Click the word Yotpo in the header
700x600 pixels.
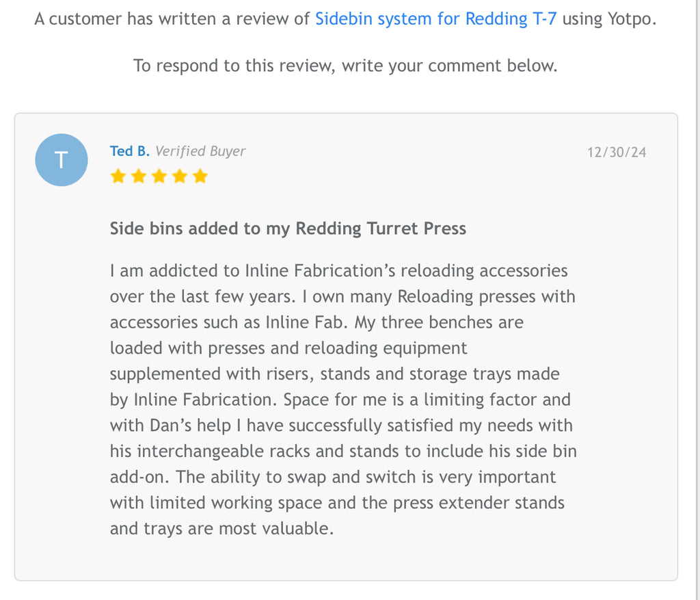coord(632,18)
